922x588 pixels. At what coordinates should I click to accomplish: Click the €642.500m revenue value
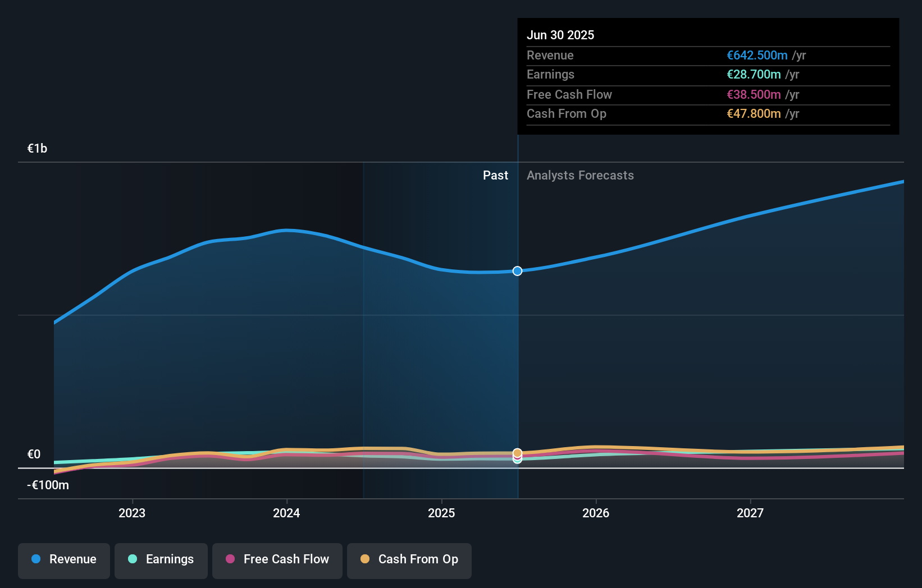757,56
